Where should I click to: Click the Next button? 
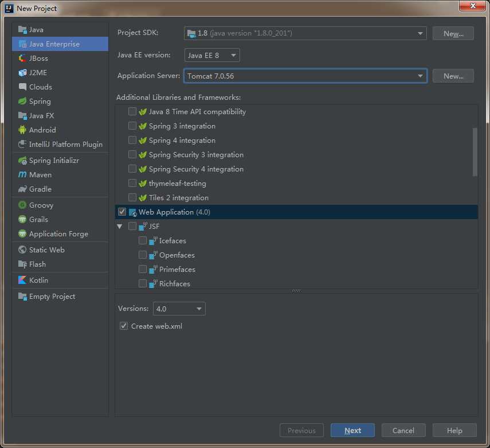(x=352, y=430)
